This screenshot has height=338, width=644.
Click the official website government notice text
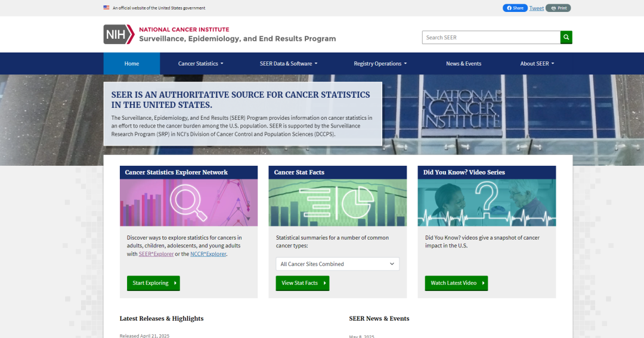[159, 8]
